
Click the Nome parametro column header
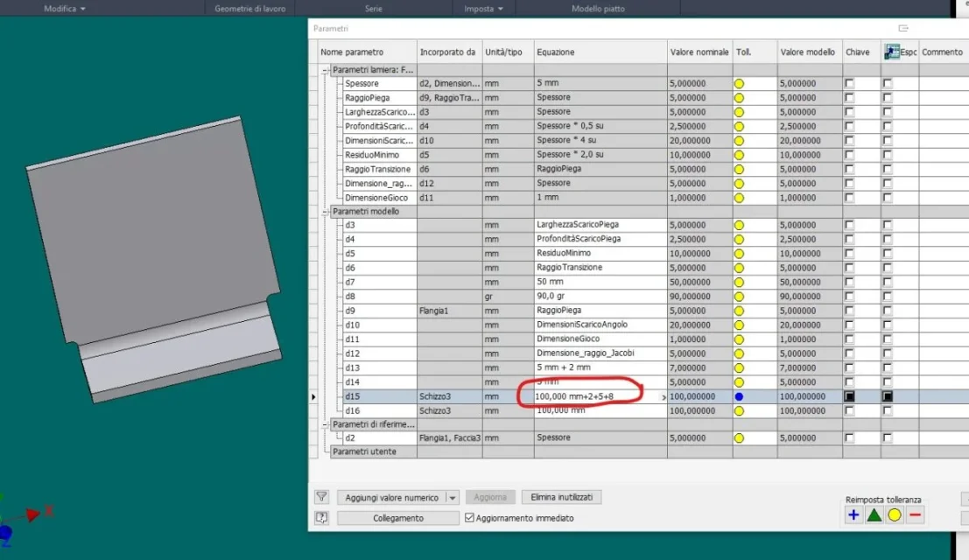click(368, 52)
